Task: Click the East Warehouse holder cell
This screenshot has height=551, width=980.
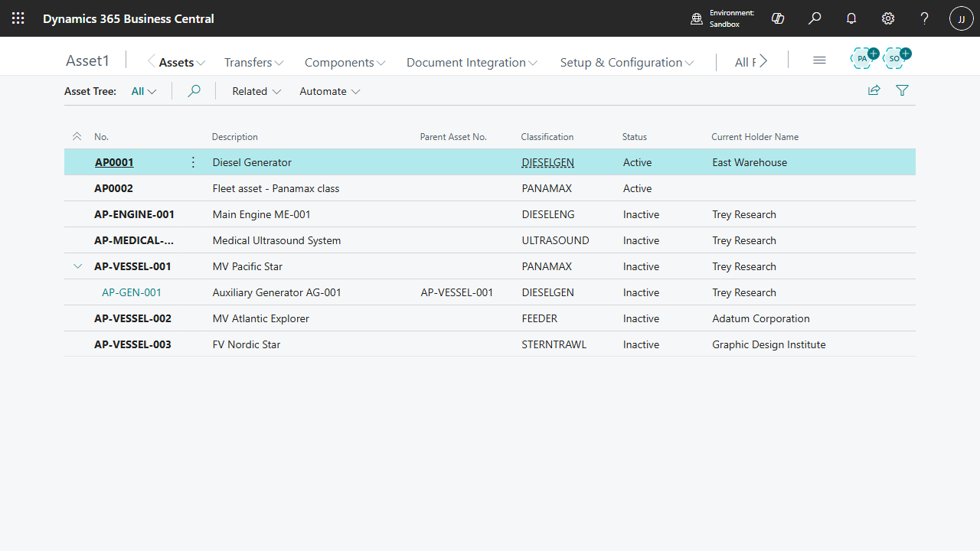Action: tap(750, 162)
